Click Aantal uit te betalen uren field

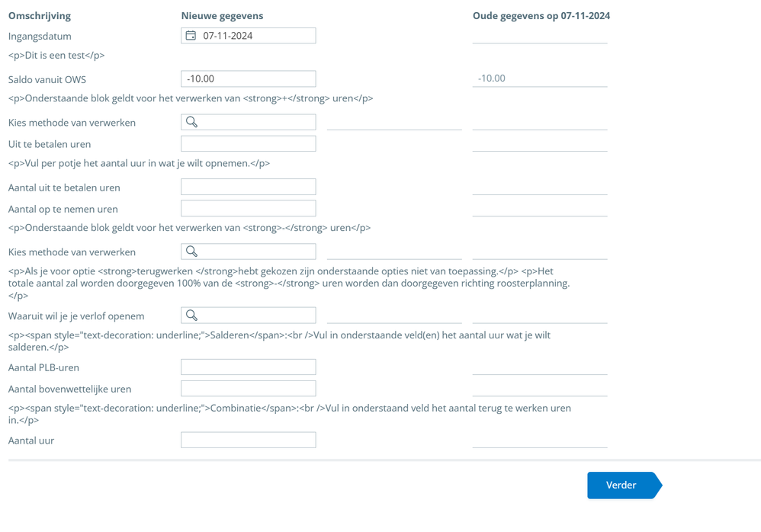(x=249, y=187)
